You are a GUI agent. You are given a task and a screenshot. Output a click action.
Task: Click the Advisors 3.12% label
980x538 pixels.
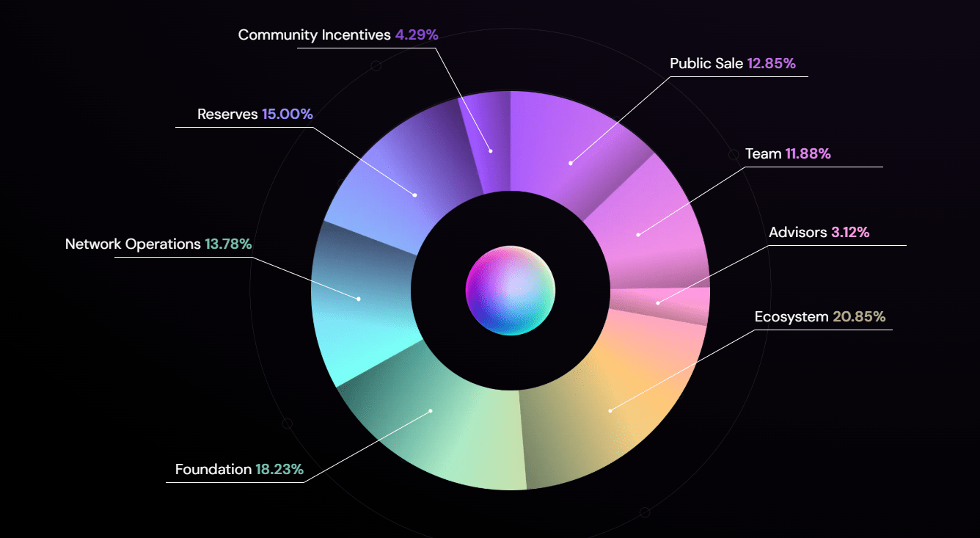(x=819, y=232)
